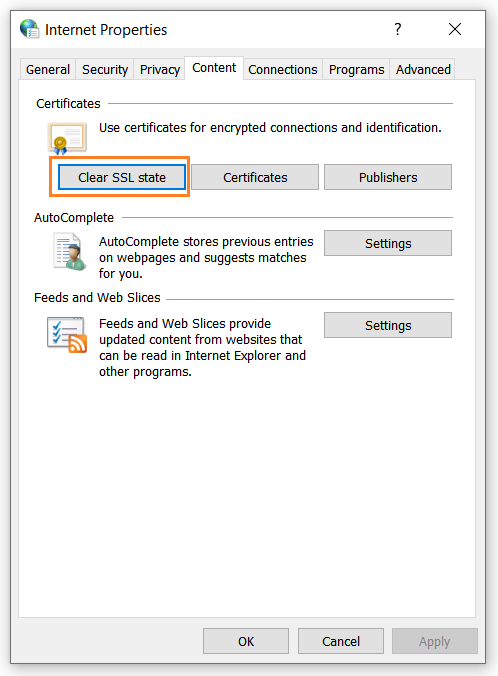
Task: Click the 'Feeds and Web Slices provide' description
Action: (202, 347)
